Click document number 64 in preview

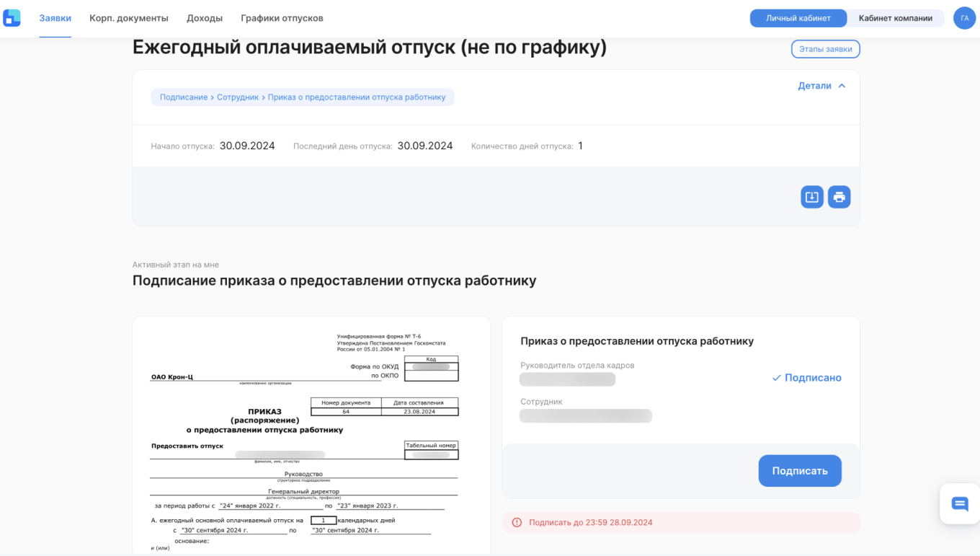pyautogui.click(x=346, y=412)
